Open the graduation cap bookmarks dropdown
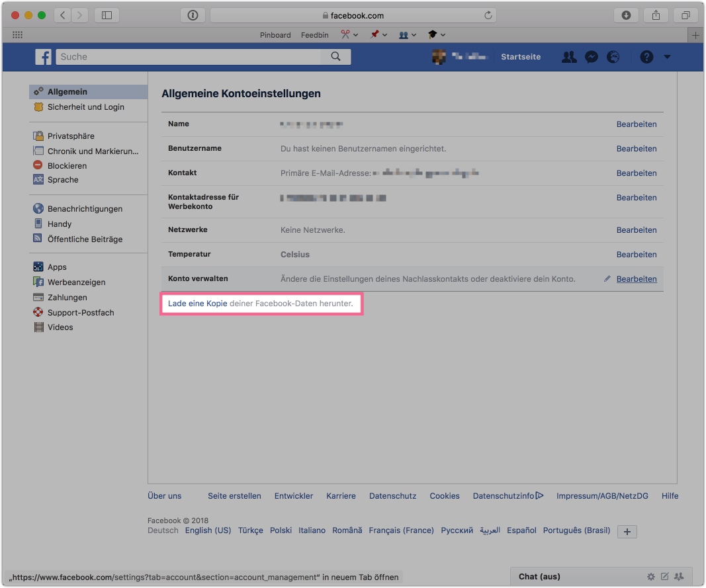 [436, 34]
